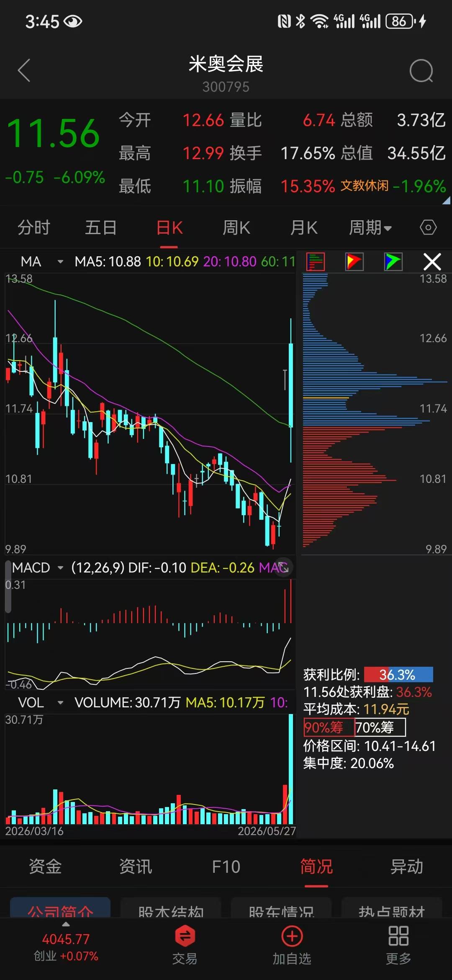Tap 振幅 15.35% value

click(308, 186)
